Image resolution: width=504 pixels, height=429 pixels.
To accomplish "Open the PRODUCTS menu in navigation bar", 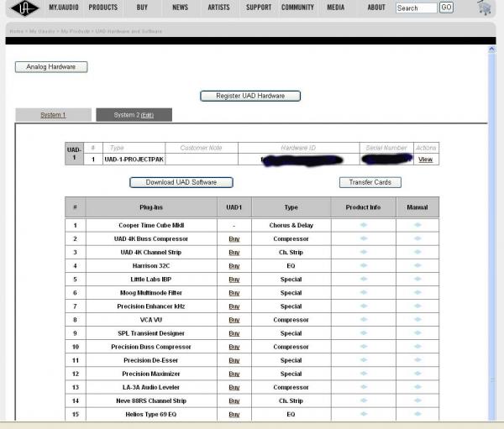I will [102, 8].
